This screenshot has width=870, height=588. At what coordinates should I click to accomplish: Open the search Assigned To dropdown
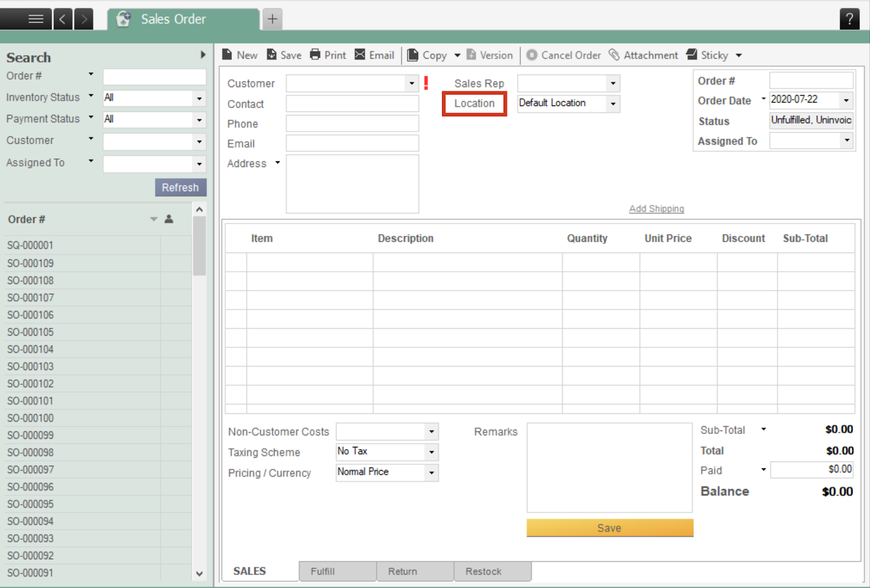pos(200,164)
